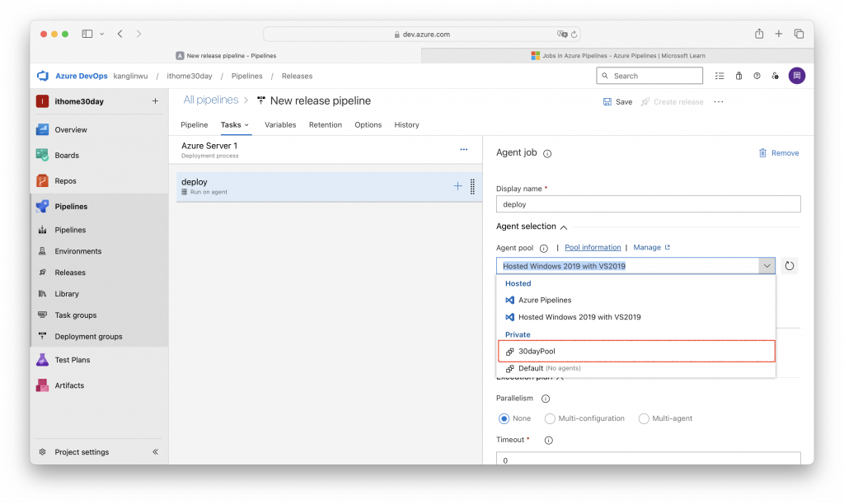Click the kanglinwu breadcrumb
844x504 pixels.
click(x=130, y=76)
